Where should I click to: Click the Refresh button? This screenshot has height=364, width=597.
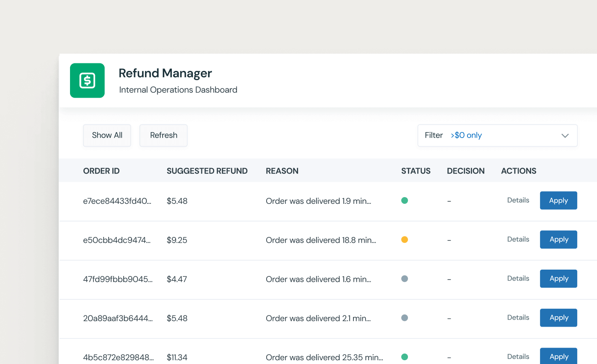point(163,135)
